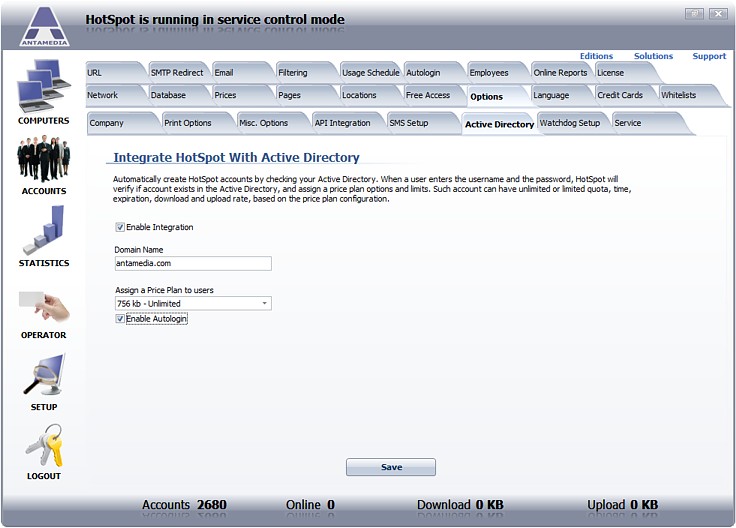The image size is (736, 528).
Task: Switch to the Locations tab
Action: click(x=369, y=95)
